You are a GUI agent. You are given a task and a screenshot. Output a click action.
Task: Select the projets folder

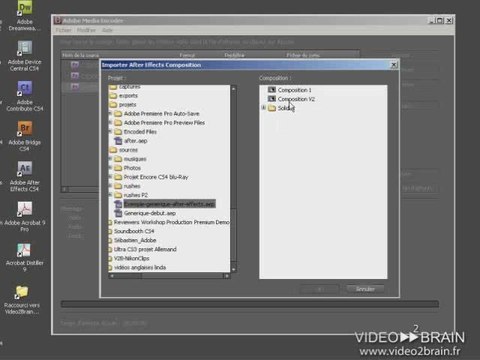click(x=127, y=105)
